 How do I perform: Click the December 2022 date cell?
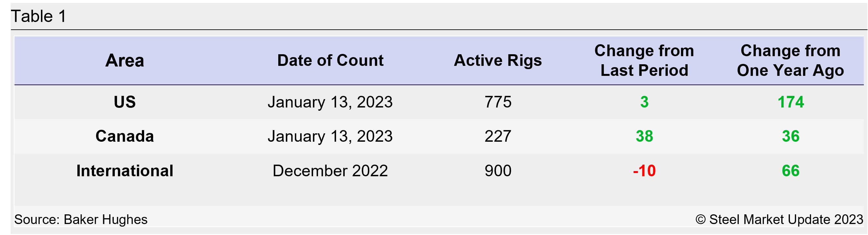point(330,171)
